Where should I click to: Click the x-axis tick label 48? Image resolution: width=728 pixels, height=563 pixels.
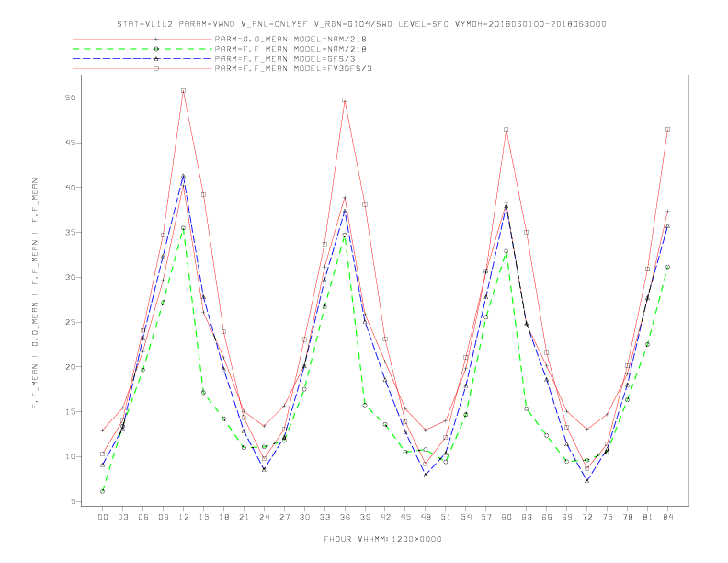tap(426, 517)
